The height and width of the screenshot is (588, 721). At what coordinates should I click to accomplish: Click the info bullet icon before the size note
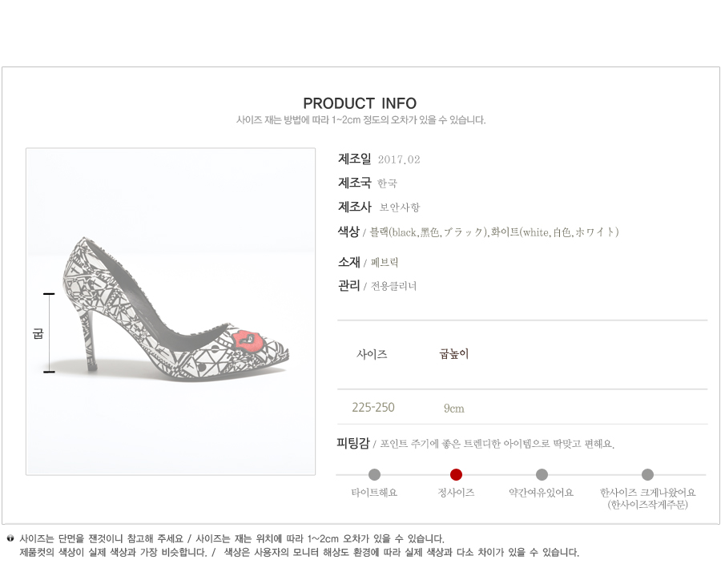click(x=10, y=538)
